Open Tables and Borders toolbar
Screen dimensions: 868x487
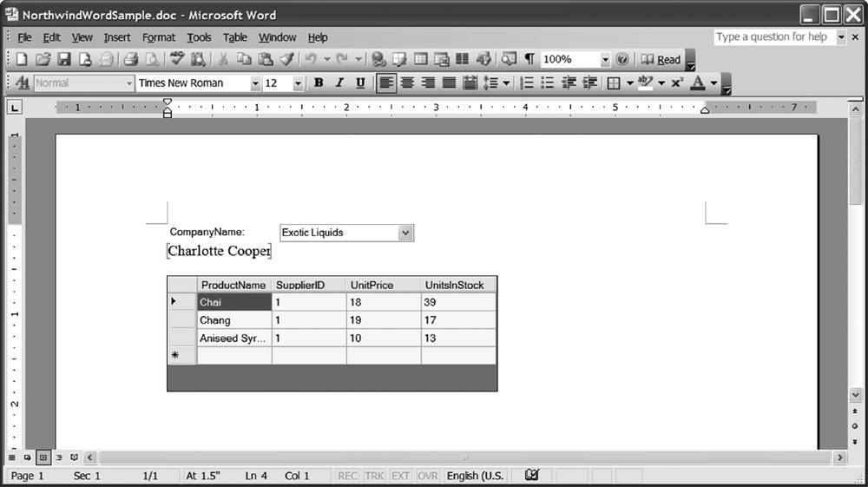pyautogui.click(x=399, y=59)
